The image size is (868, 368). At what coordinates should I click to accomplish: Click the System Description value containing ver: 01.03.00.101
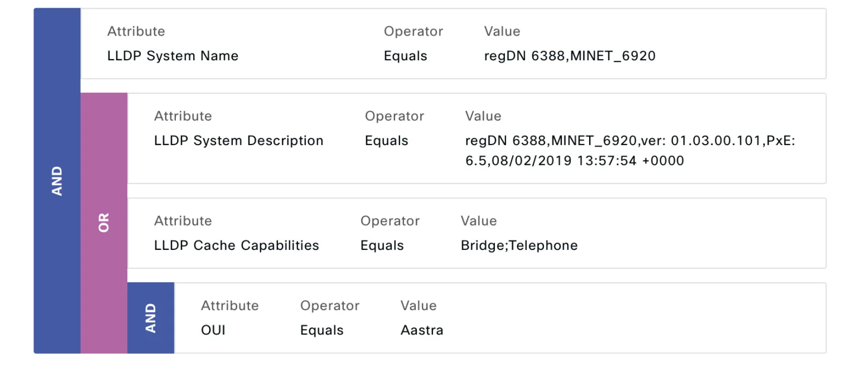[630, 150]
